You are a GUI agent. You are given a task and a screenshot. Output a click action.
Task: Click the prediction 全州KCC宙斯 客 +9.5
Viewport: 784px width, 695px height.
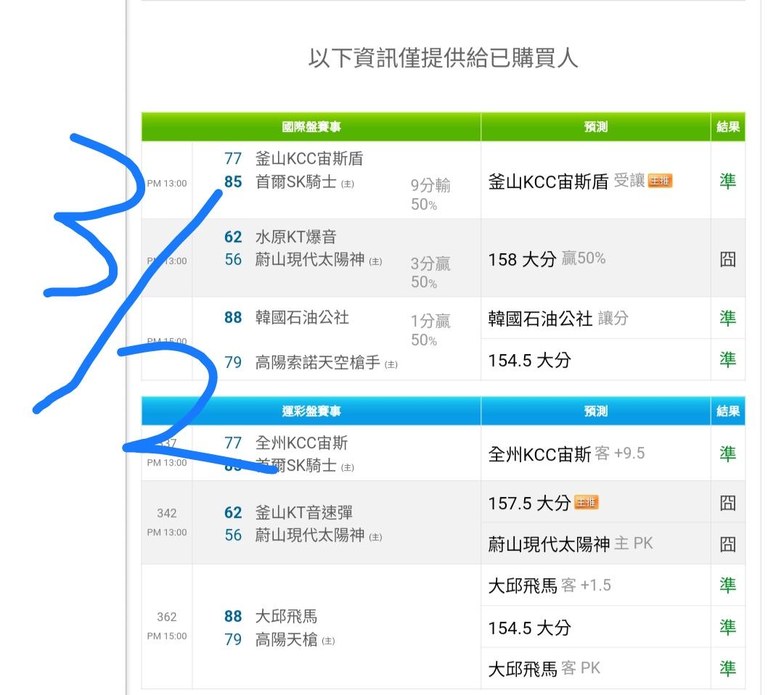[x=566, y=453]
